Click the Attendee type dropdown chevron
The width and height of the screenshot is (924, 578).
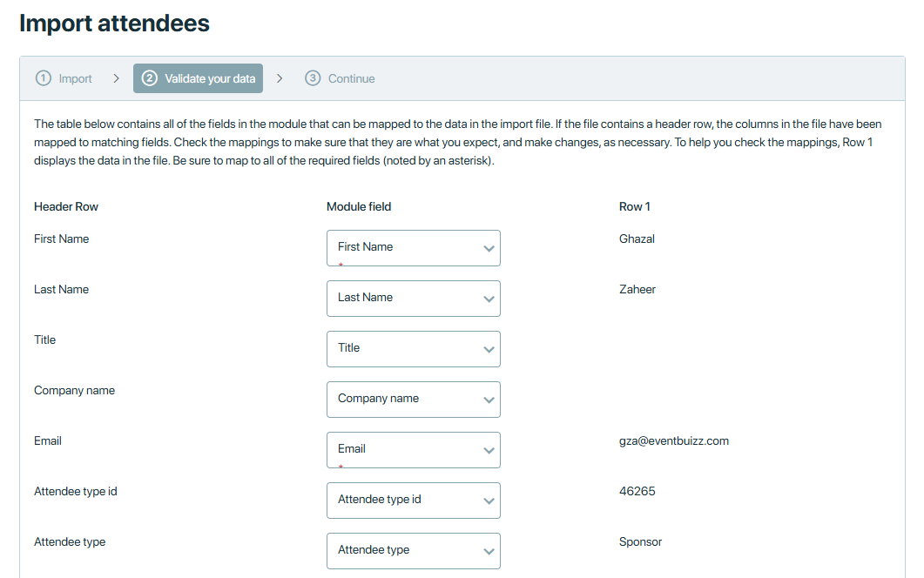point(489,552)
